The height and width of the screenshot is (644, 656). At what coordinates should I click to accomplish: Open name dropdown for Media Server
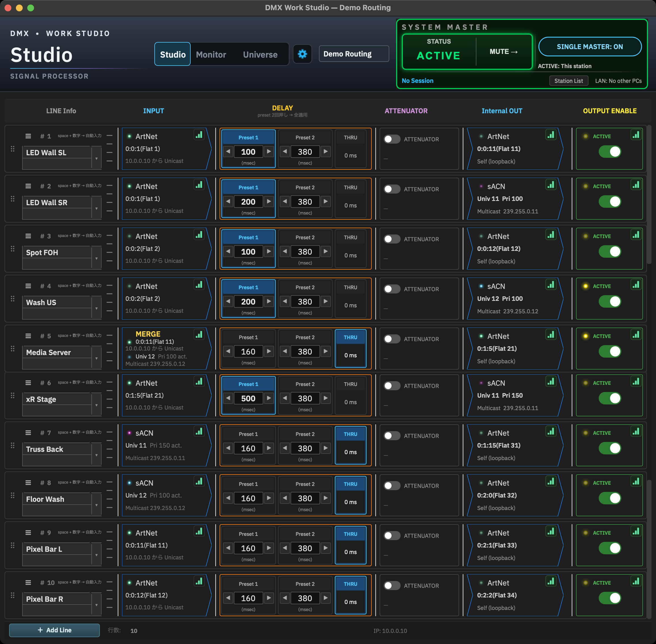[96, 358]
